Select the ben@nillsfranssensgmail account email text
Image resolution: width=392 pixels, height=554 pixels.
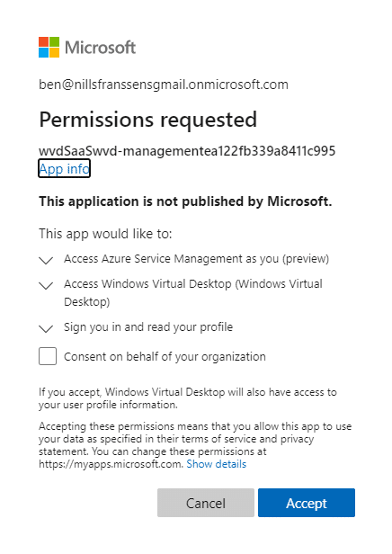(164, 85)
